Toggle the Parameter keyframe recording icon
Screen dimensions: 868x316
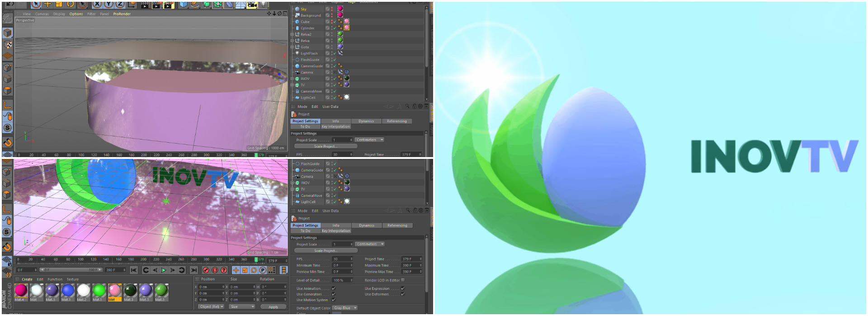click(263, 270)
